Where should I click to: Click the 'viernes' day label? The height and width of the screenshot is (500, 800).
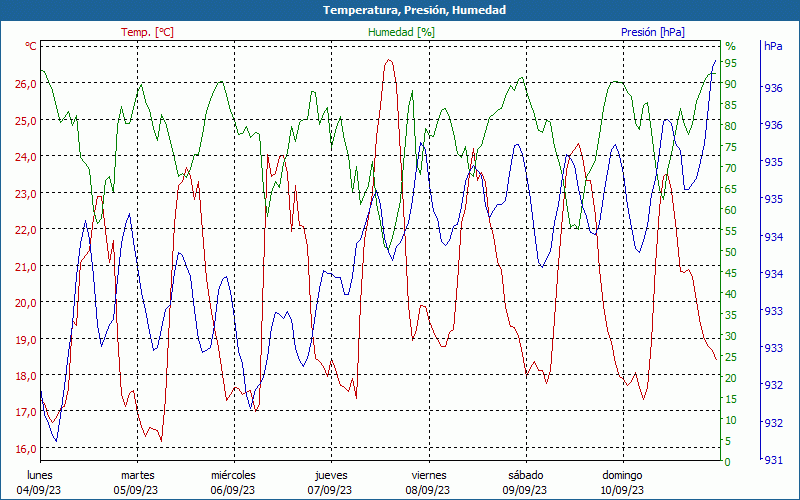[x=429, y=475]
